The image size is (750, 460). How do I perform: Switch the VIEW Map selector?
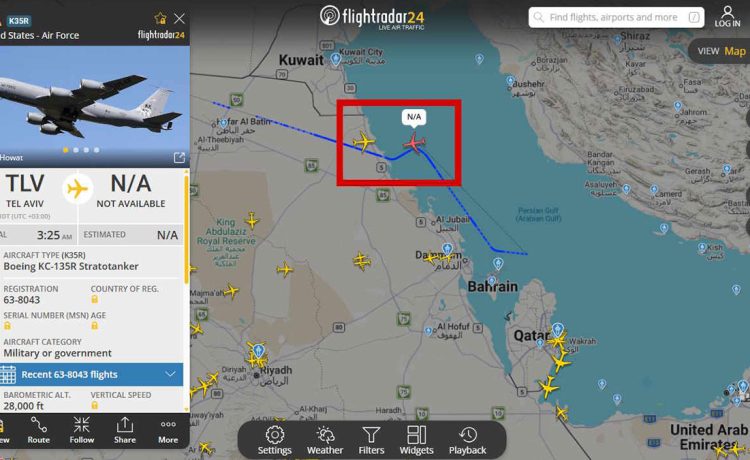tap(721, 51)
